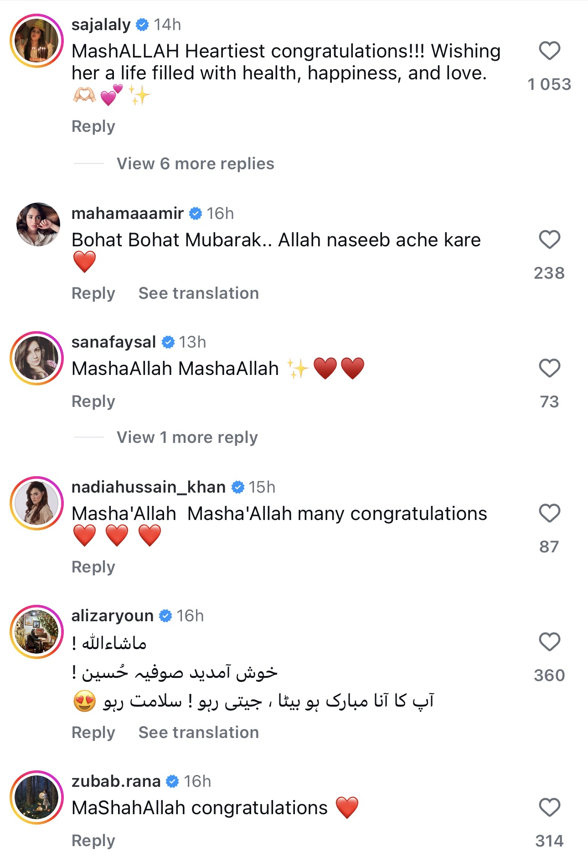Open alizaryoun's story avatar
Image resolution: width=588 pixels, height=868 pixels.
[x=37, y=632]
